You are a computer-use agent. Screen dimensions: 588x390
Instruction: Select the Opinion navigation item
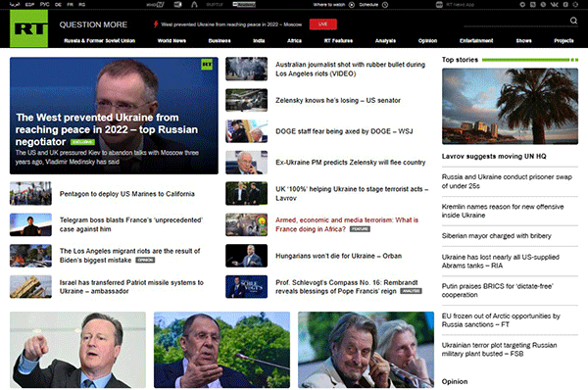point(427,40)
